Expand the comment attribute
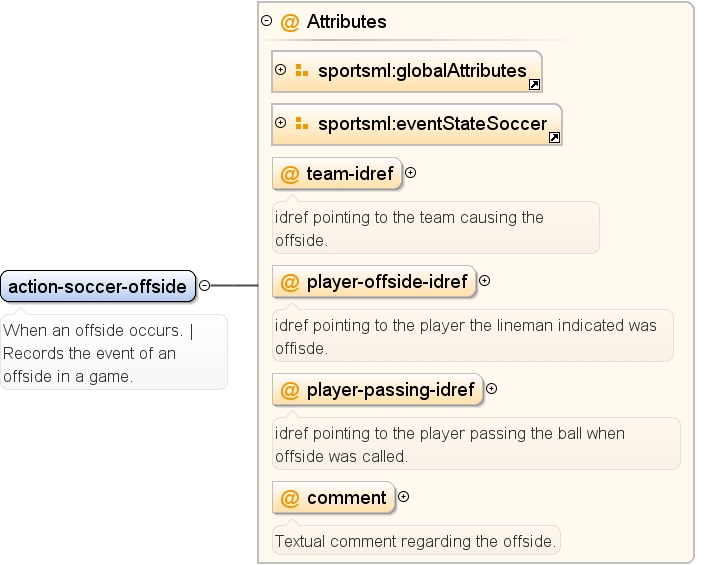The image size is (712, 565). pyautogui.click(x=403, y=497)
